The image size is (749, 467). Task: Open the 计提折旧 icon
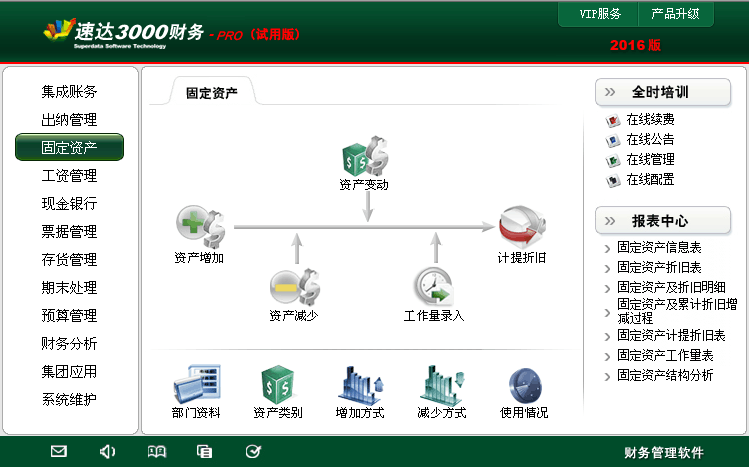pyautogui.click(x=522, y=227)
